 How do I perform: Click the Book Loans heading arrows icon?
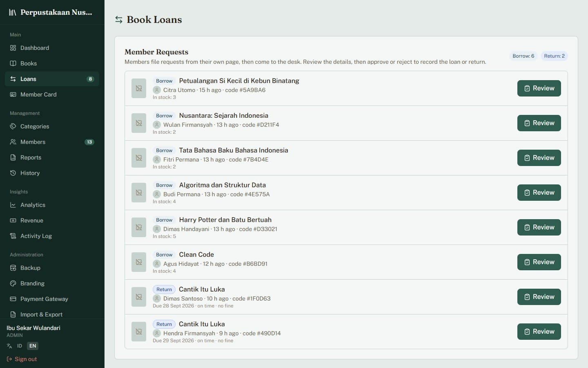(119, 20)
